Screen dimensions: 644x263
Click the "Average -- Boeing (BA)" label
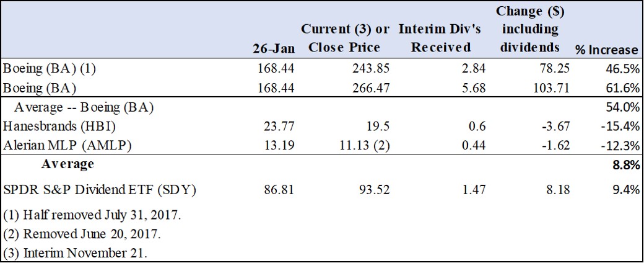click(x=84, y=106)
